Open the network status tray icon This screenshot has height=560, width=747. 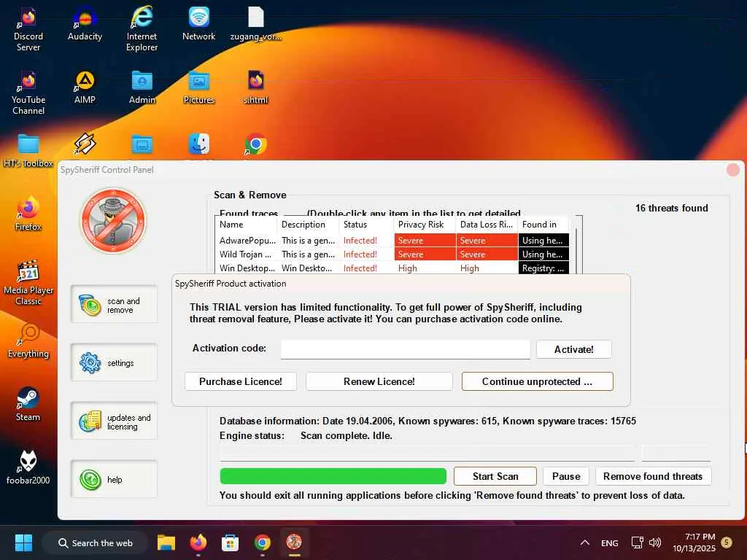point(637,542)
